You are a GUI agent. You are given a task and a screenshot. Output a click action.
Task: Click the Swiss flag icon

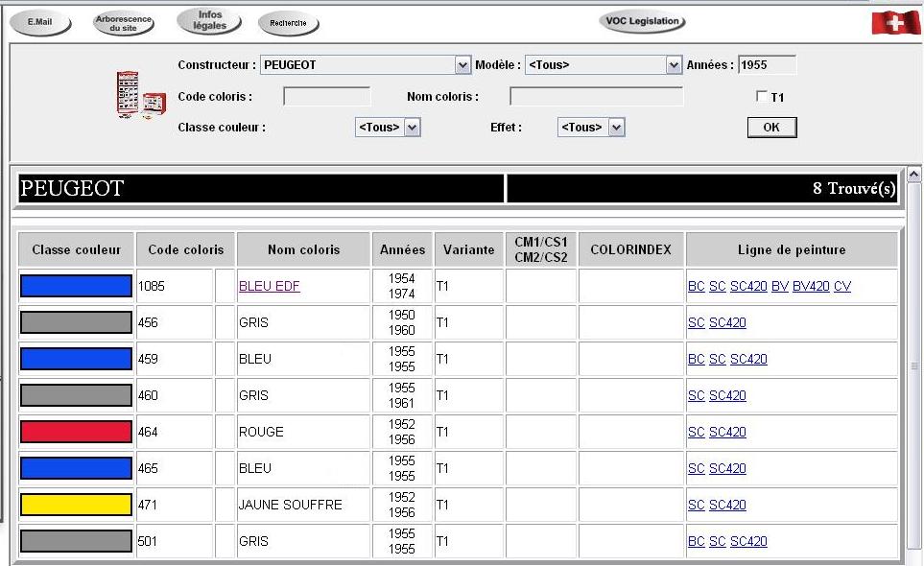[894, 22]
